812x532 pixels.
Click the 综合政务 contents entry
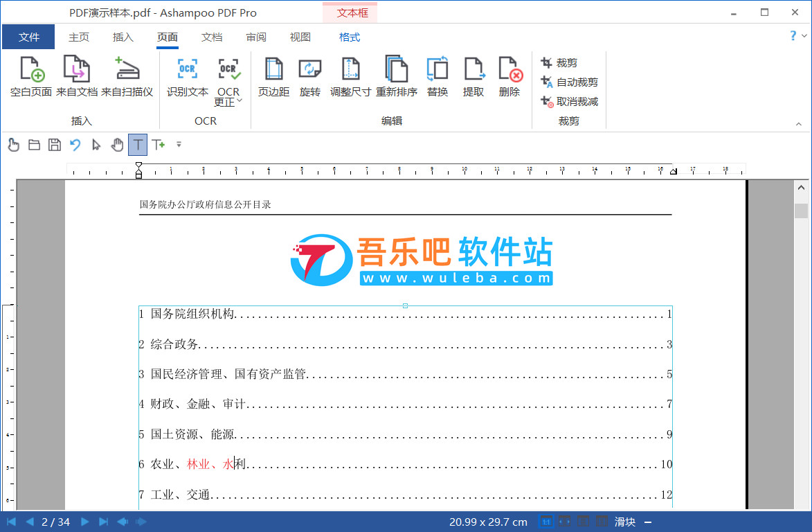point(405,344)
